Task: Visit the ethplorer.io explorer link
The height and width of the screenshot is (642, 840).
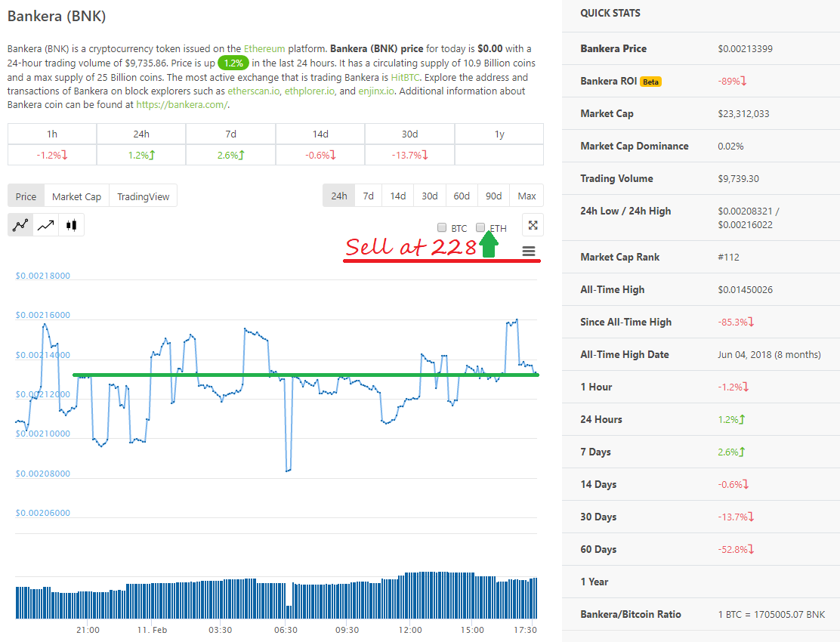Action: point(310,91)
